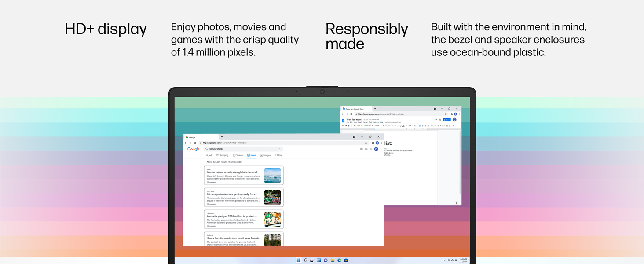This screenshot has height=264, width=644.
Task: Click the Wi-Fi icon in system tray
Action: (x=449, y=260)
